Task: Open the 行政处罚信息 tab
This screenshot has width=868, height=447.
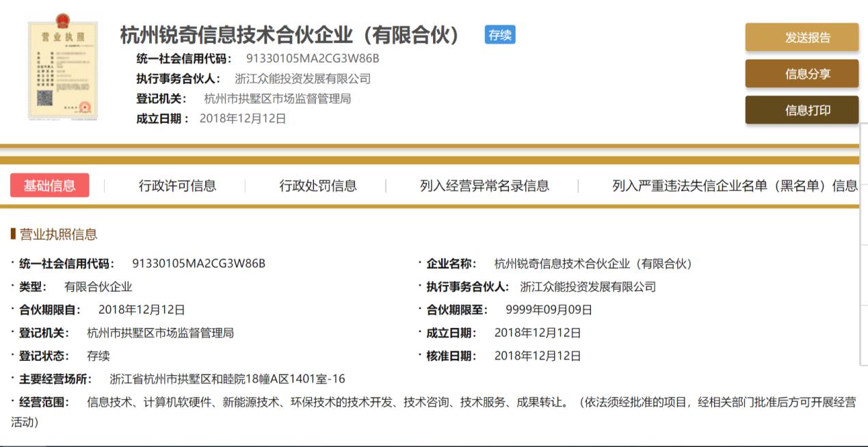Action: coord(318,185)
